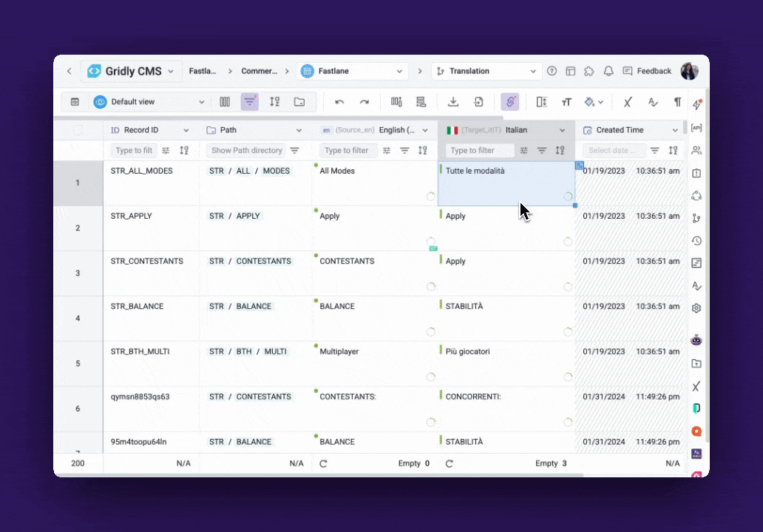Open the text size icon
Image resolution: width=763 pixels, height=532 pixels.
(566, 102)
